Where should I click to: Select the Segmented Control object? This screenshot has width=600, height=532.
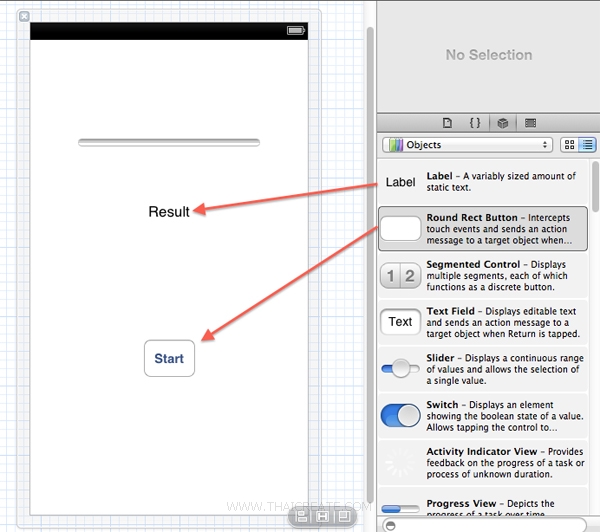coord(483,276)
